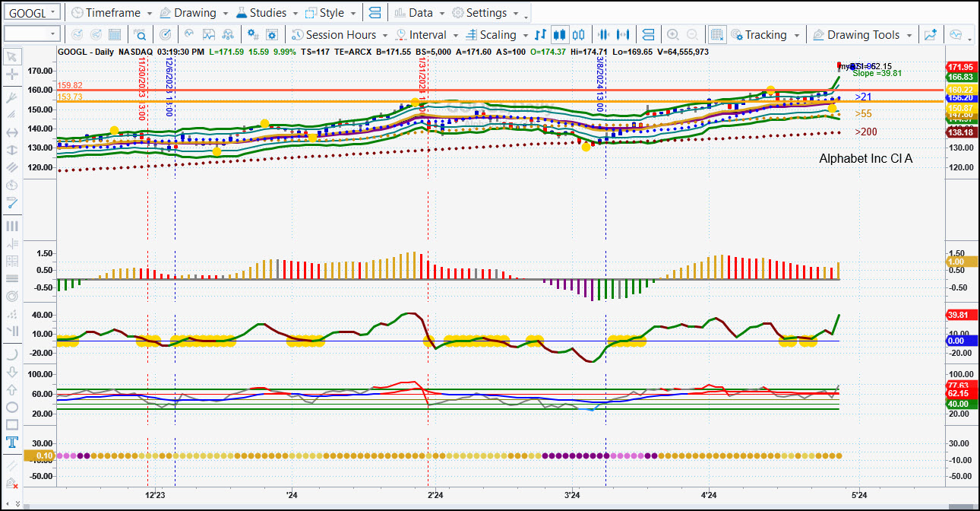
Task: Open the Data menu
Action: coord(420,13)
